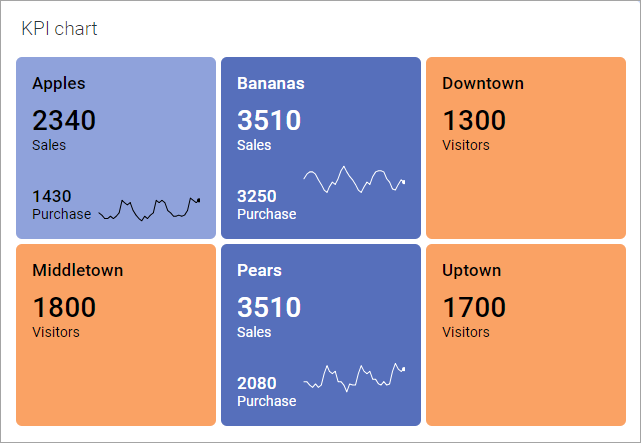Select the Pears tile heading

coord(259,270)
